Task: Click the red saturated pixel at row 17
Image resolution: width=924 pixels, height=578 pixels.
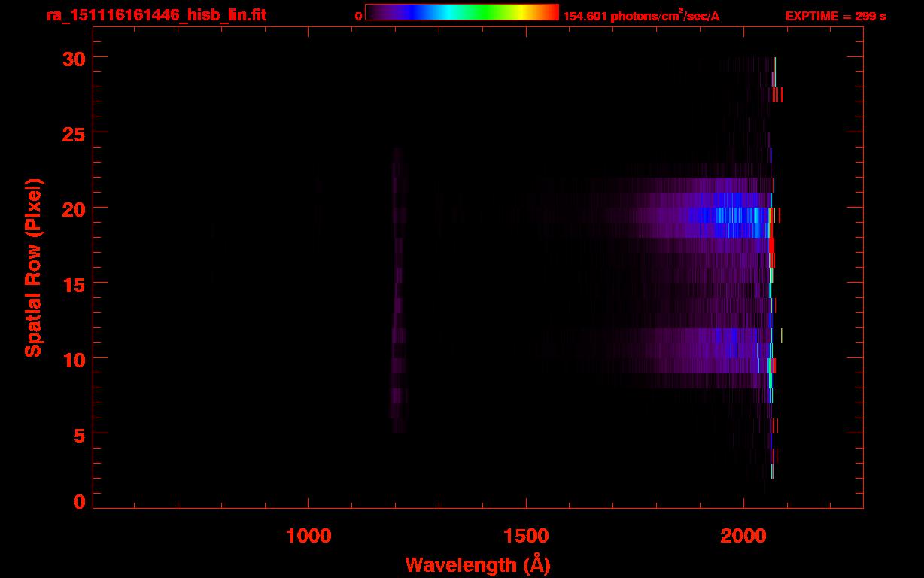Action: (771, 245)
